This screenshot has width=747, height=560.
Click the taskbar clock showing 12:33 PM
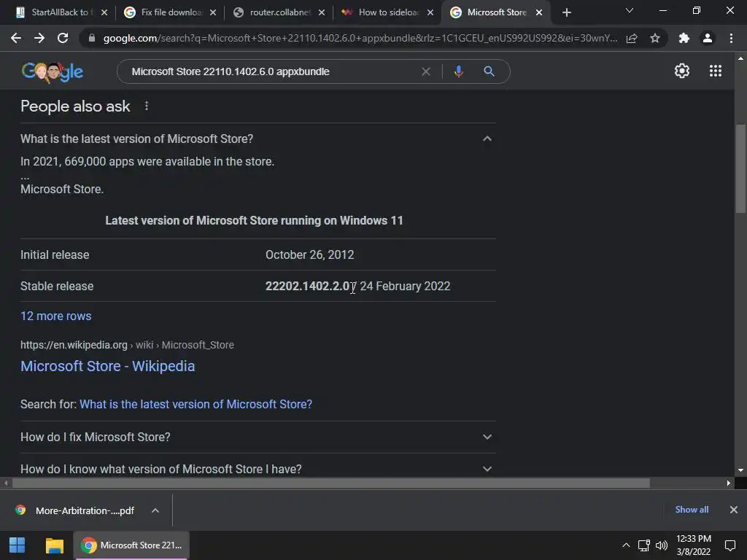(694, 545)
